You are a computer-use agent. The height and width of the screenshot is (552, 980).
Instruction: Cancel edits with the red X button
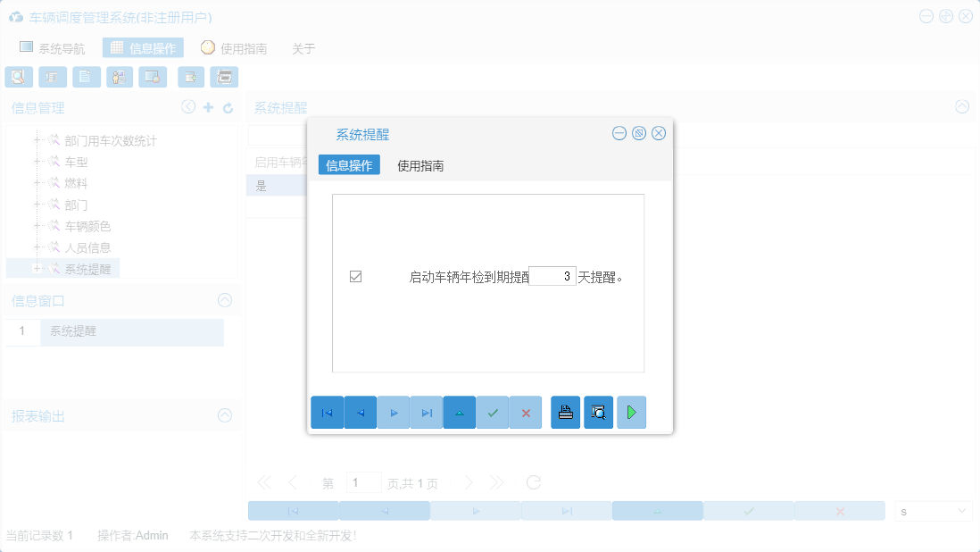tap(525, 412)
